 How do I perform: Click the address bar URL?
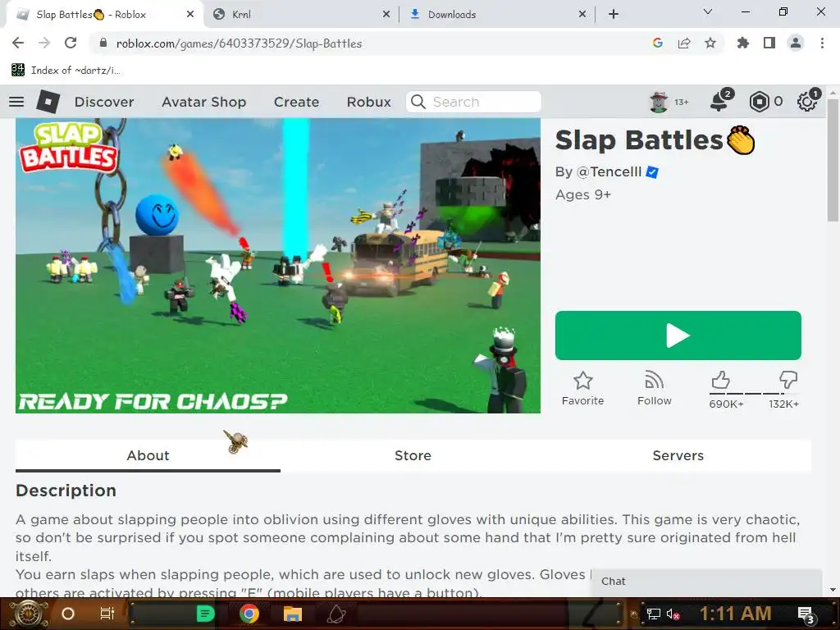239,43
